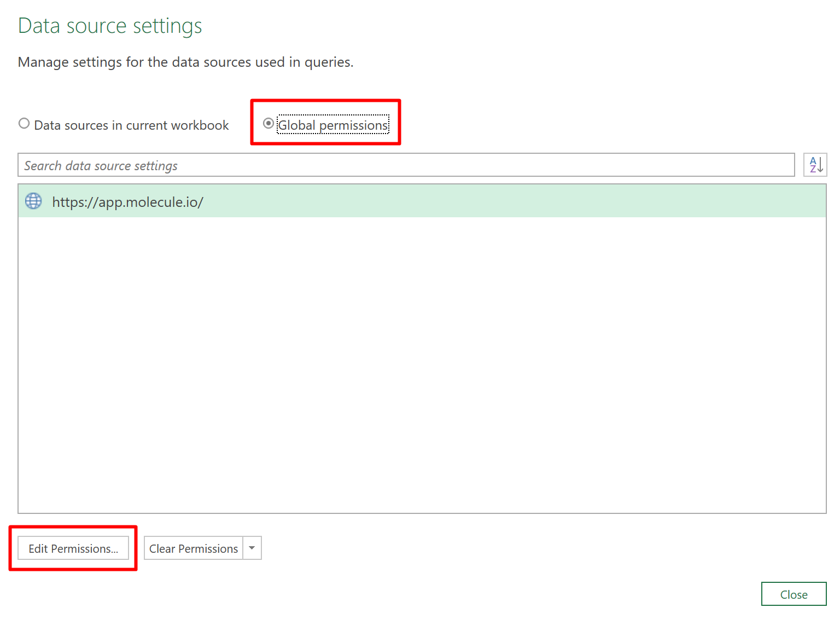Open the Clear Permissions dropdown arrow
Image resolution: width=840 pixels, height=619 pixels.
point(252,548)
